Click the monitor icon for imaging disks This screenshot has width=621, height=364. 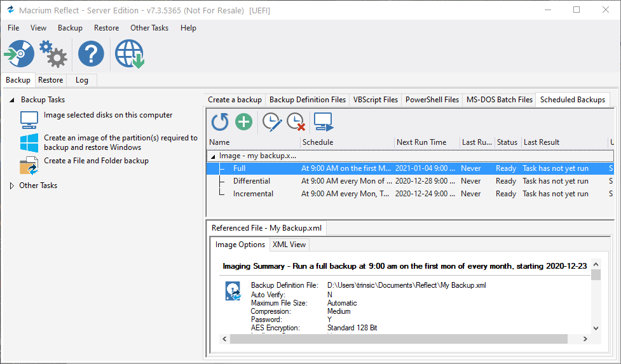pyautogui.click(x=29, y=119)
